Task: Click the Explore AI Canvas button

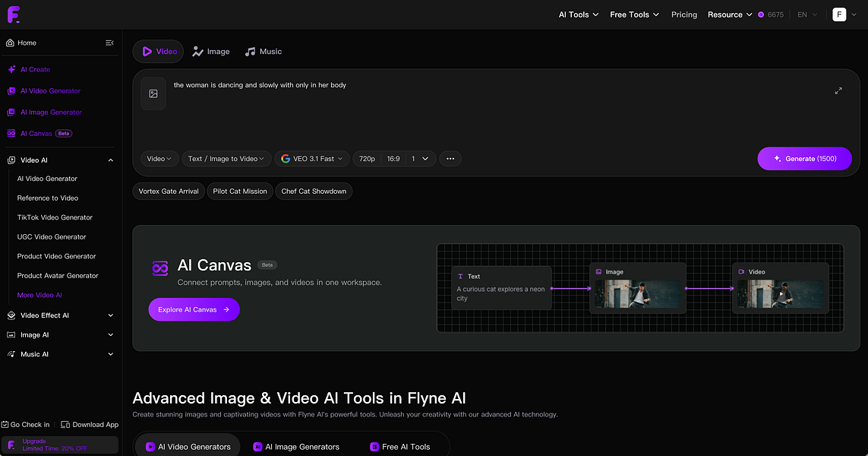Action: [194, 310]
